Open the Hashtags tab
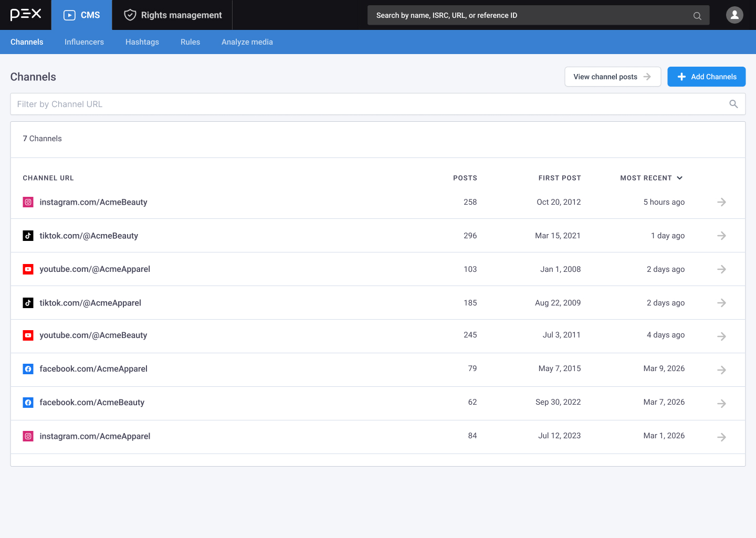This screenshot has width=756, height=538. [142, 41]
